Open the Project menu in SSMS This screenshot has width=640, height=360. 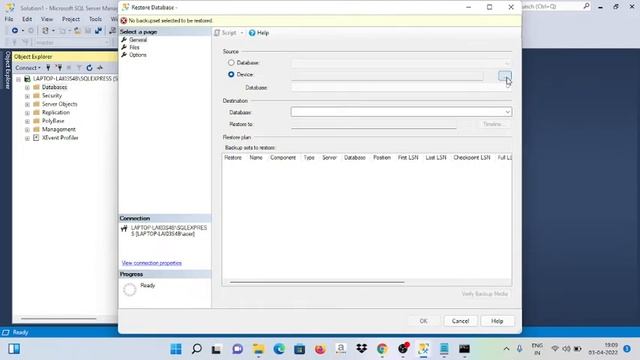[71, 19]
